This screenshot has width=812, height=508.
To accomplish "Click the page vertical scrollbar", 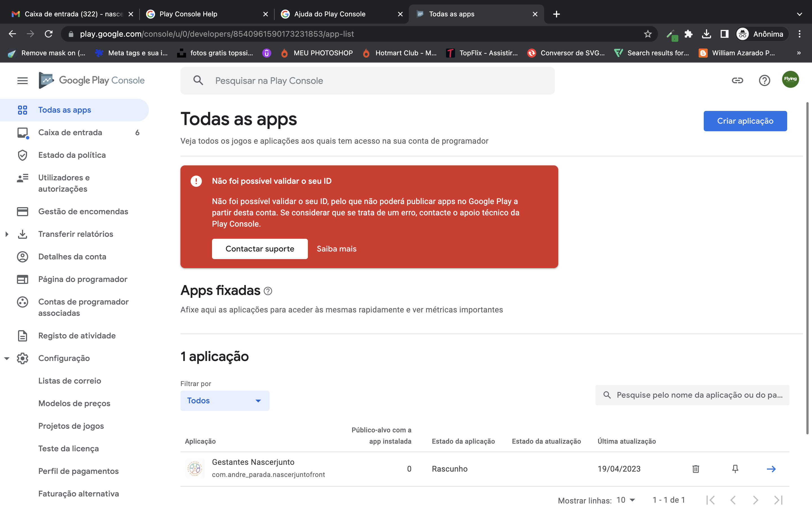I will (807, 268).
